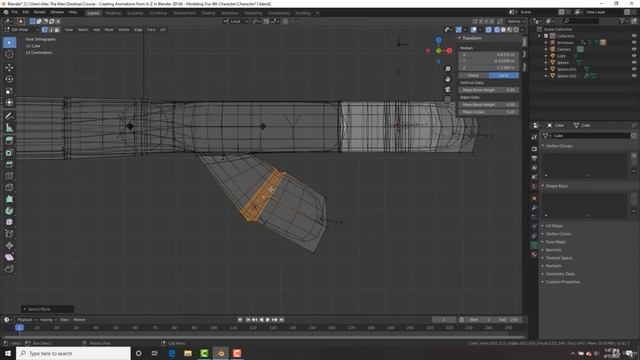
Task: Open the Modifiers wrench properties tab
Action: pos(534,208)
